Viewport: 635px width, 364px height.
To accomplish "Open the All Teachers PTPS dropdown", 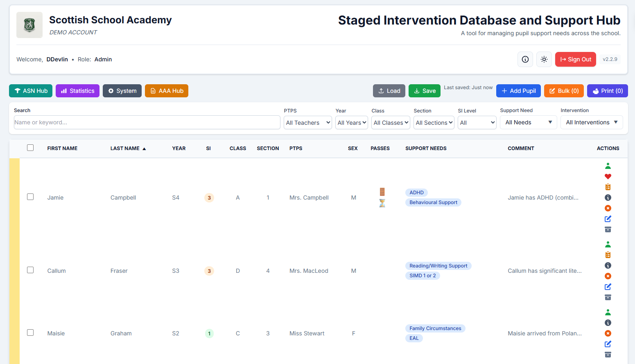I will tap(307, 123).
